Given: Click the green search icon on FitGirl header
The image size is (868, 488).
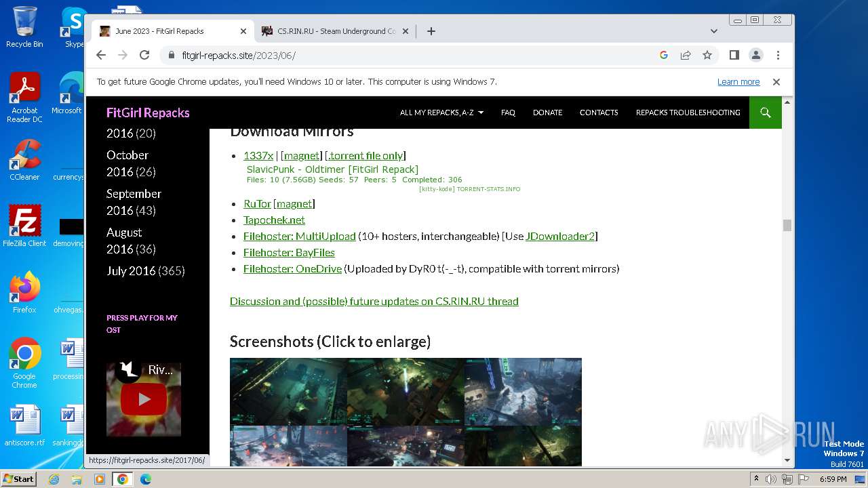Looking at the screenshot, I should pos(766,113).
